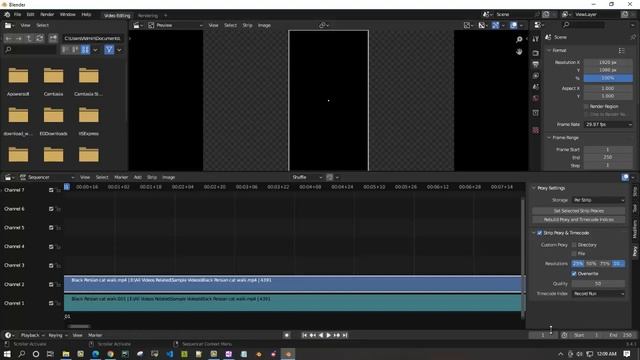The image size is (640, 360).
Task: Go back in the file browser
Action: click(x=9, y=38)
